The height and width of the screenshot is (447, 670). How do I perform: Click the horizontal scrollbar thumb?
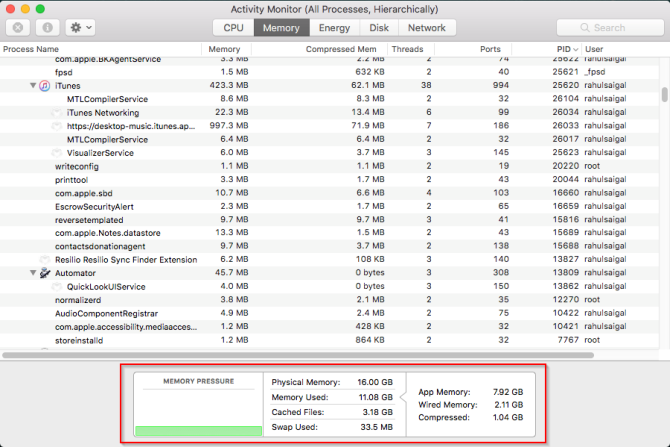[298, 355]
